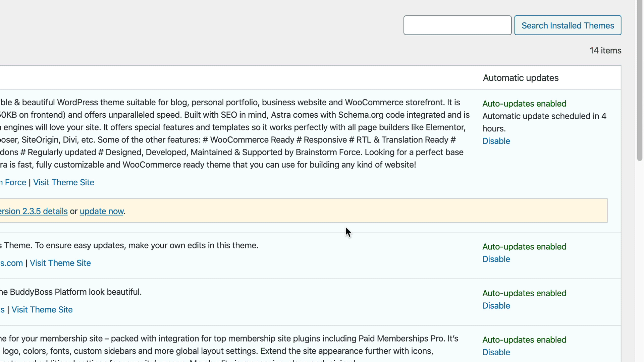Click the 14 items count text
The height and width of the screenshot is (362, 644).
point(605,51)
